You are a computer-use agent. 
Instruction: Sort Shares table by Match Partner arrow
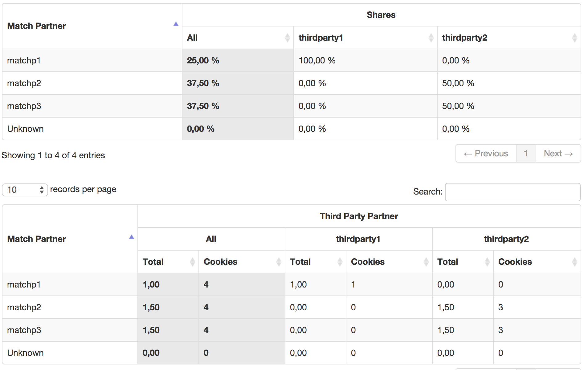click(176, 24)
